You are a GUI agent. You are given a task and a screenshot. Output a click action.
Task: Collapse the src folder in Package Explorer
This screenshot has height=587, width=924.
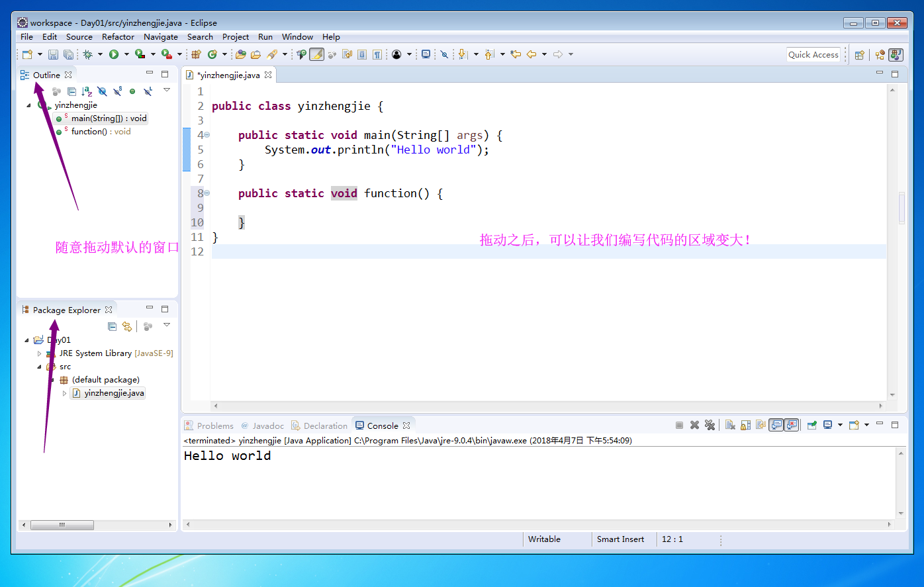pyautogui.click(x=40, y=367)
